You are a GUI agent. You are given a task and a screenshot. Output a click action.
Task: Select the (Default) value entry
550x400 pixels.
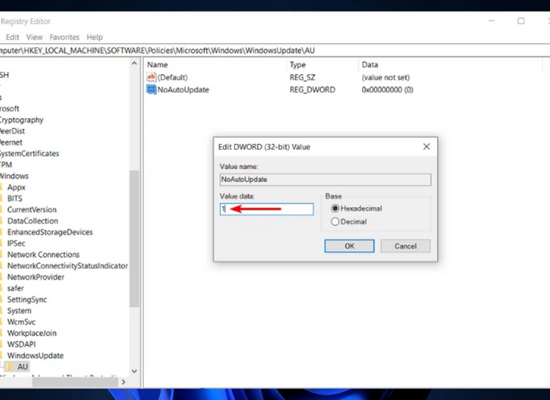coord(172,77)
